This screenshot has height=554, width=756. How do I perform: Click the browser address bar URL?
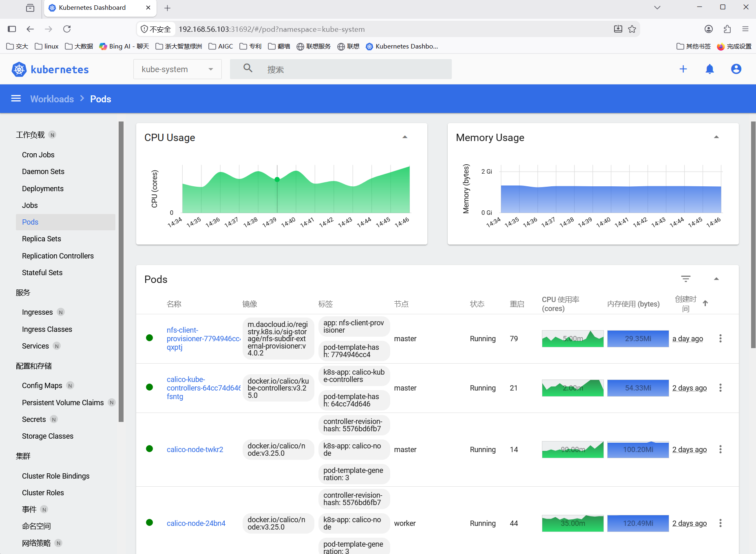click(272, 29)
